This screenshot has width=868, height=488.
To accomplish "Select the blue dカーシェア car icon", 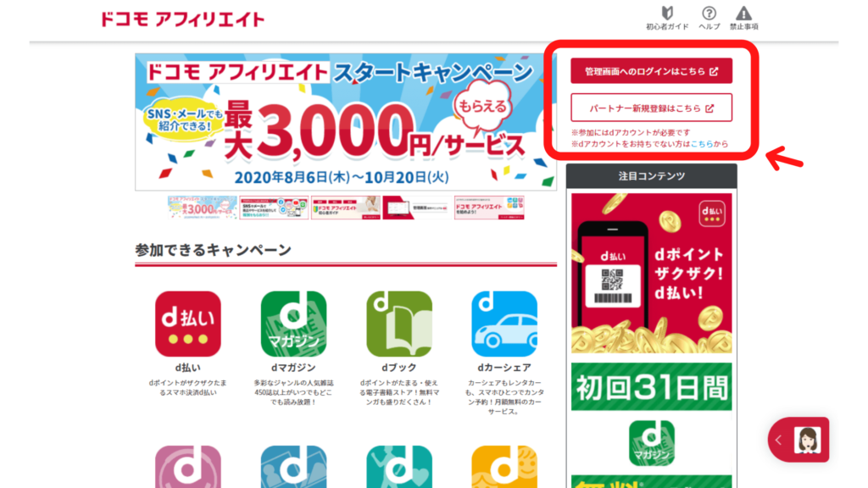I will click(504, 324).
